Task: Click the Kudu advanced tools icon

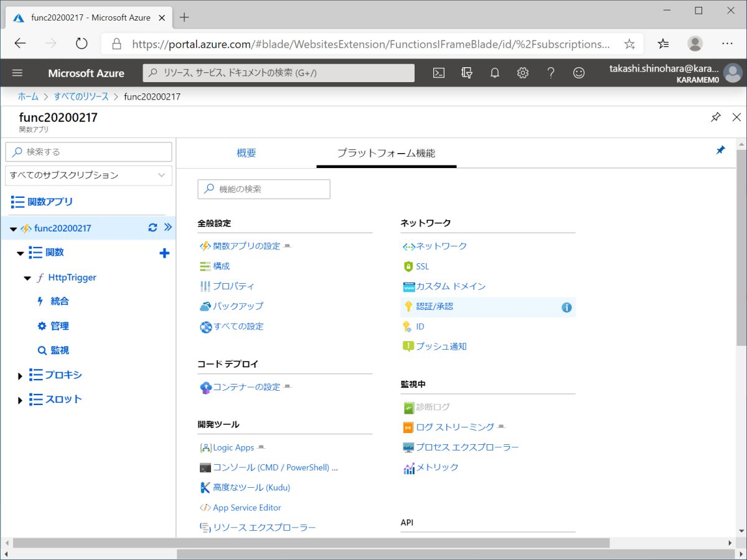Action: coord(205,488)
